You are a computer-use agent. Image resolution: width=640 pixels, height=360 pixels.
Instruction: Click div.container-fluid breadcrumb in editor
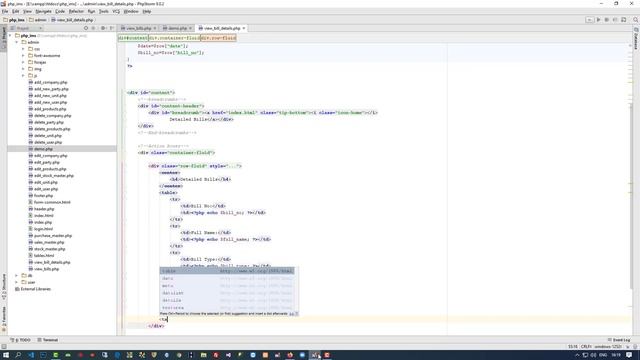(x=174, y=38)
